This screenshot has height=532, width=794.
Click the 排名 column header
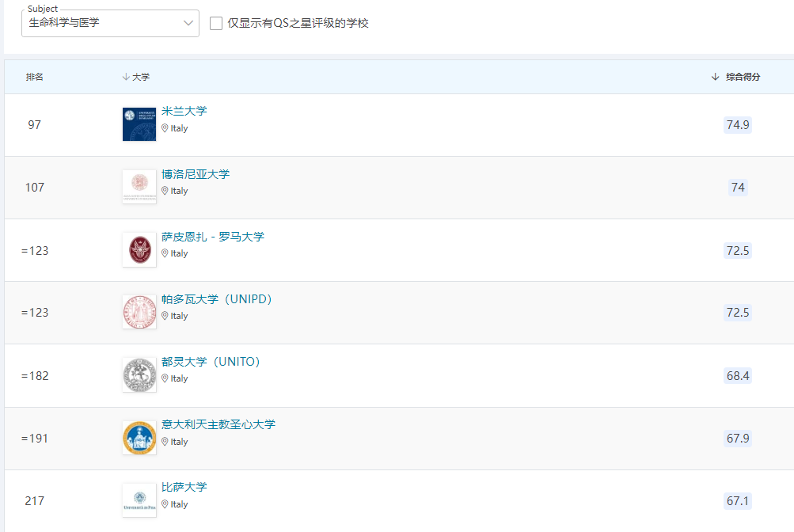(34, 77)
